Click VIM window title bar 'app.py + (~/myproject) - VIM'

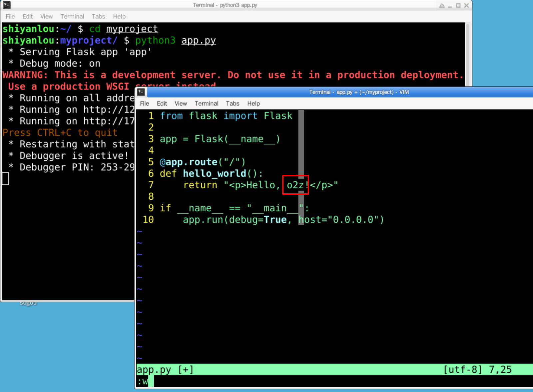(359, 92)
